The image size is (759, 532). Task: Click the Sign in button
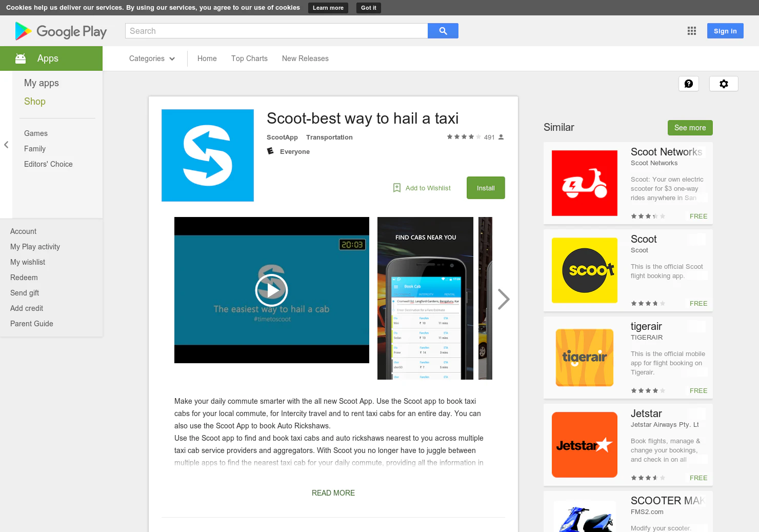[725, 31]
